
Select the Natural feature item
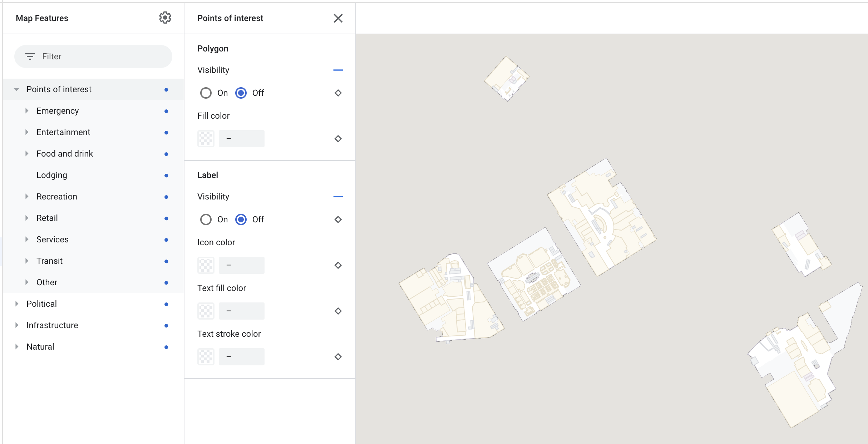coord(40,347)
